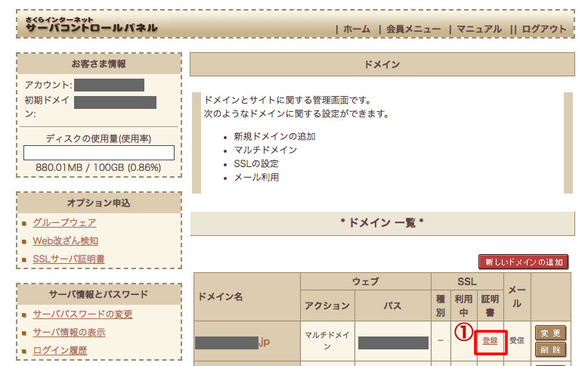Click the disk usage progress bar
Image resolution: width=588 pixels, height=366 pixels.
(99, 153)
